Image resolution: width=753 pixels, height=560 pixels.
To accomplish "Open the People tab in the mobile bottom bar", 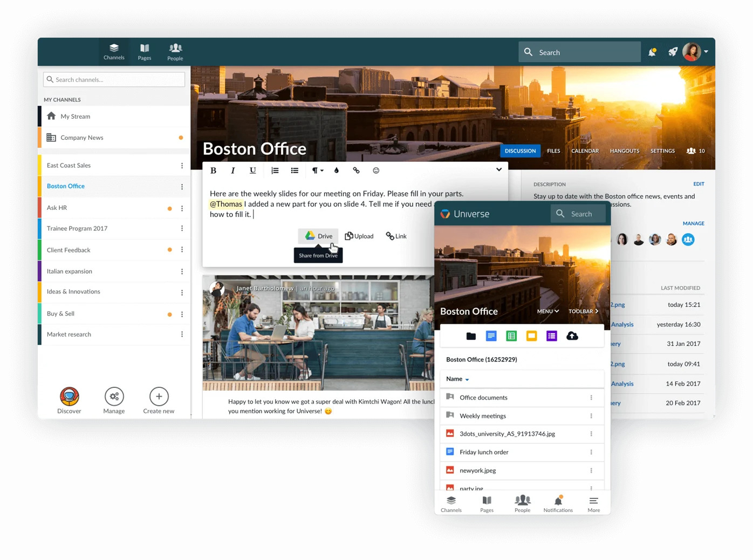I will click(x=522, y=503).
